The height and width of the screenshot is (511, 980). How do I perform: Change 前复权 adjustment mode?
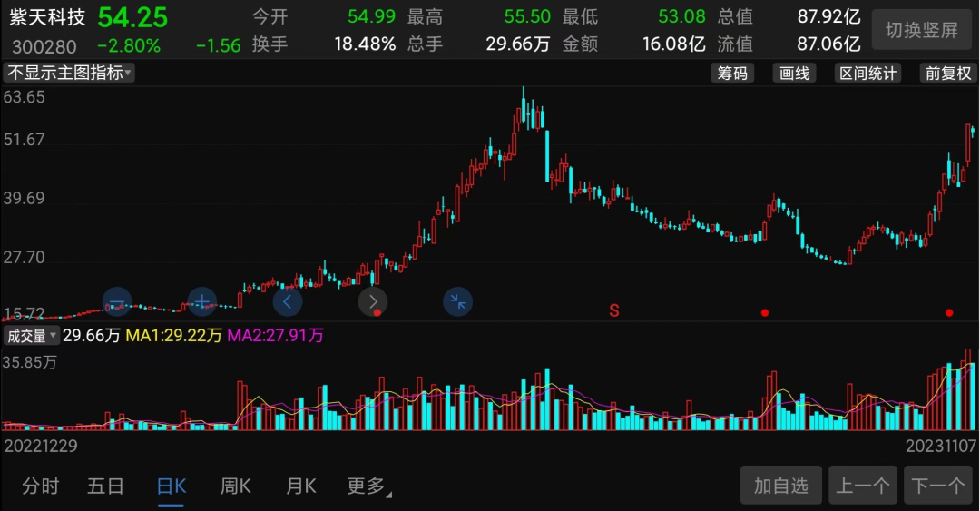[x=948, y=74]
